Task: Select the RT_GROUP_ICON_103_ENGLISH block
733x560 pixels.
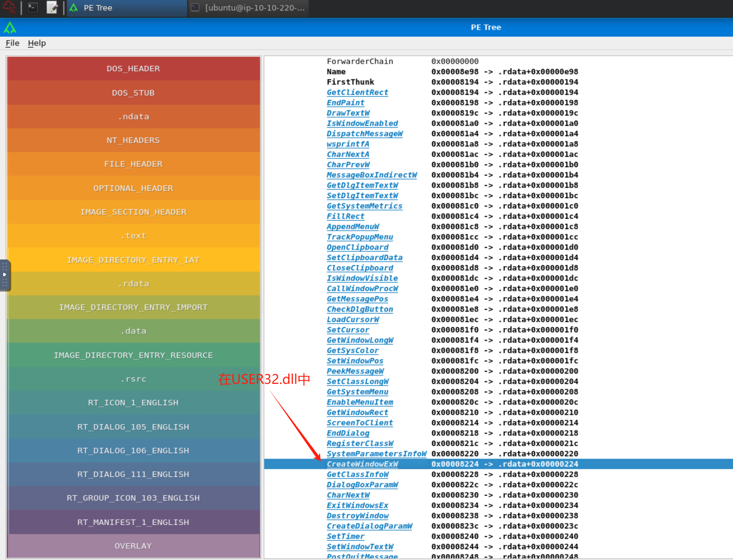Action: [x=133, y=498]
